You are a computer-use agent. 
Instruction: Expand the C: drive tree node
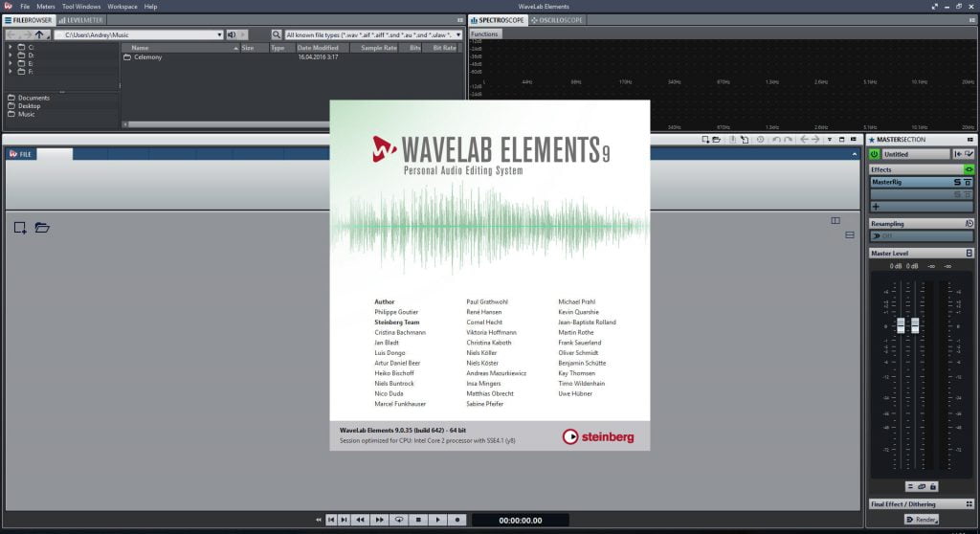tap(10, 47)
